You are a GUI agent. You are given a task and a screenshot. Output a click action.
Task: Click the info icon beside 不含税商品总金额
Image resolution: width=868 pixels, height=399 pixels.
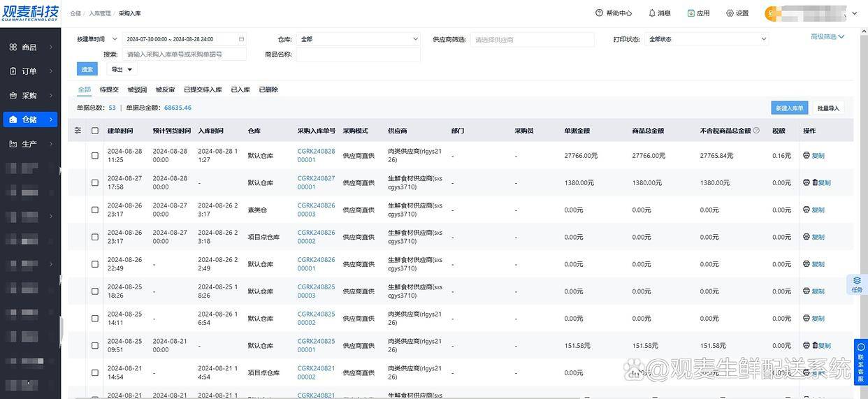pyautogui.click(x=756, y=131)
